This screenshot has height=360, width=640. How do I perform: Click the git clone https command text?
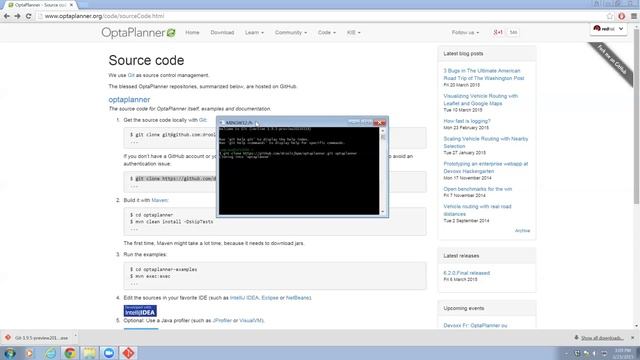176,178
